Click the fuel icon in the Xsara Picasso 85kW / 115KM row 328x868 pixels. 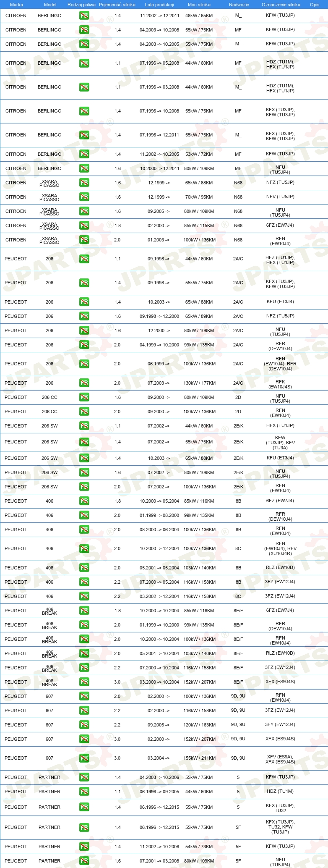tap(84, 226)
